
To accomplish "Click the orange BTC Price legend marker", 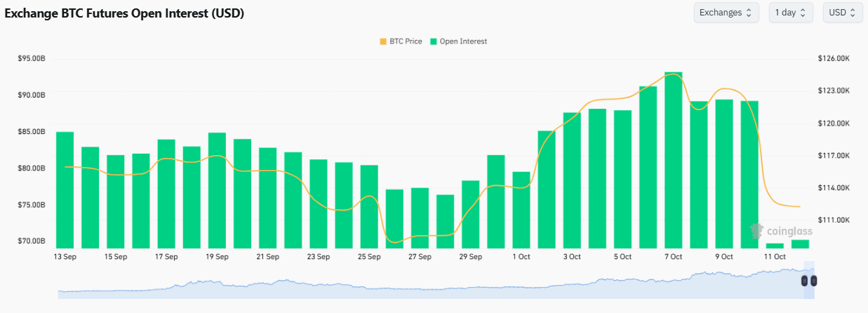I will point(383,41).
